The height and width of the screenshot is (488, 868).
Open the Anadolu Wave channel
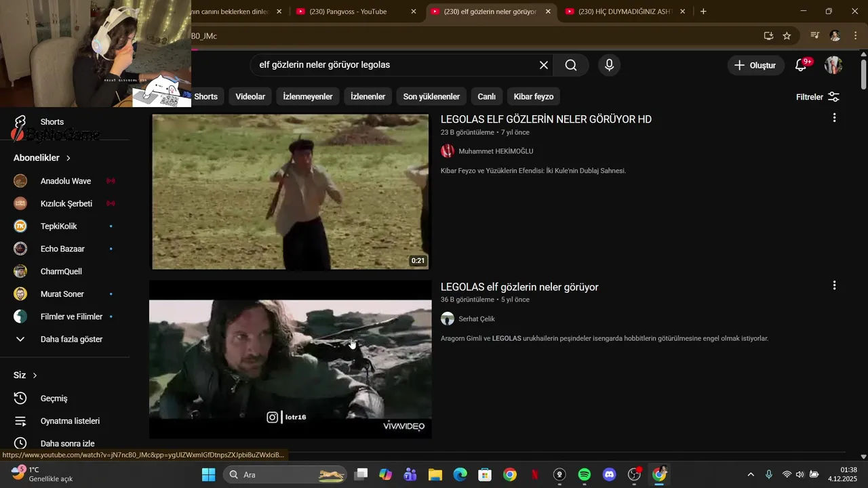tap(65, 181)
